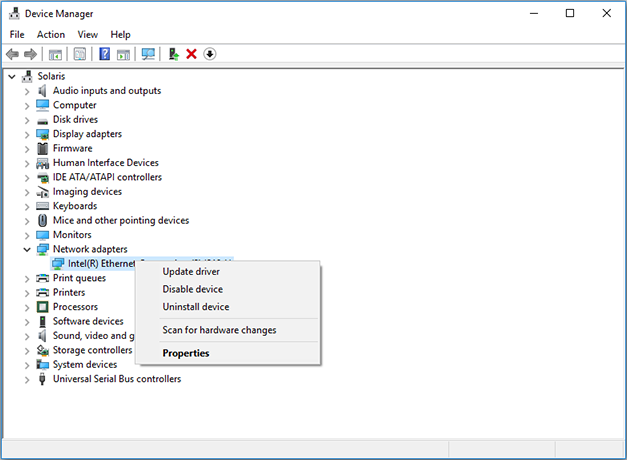The height and width of the screenshot is (460, 627).
Task: Expand the Audio inputs and outputs node
Action: click(27, 91)
